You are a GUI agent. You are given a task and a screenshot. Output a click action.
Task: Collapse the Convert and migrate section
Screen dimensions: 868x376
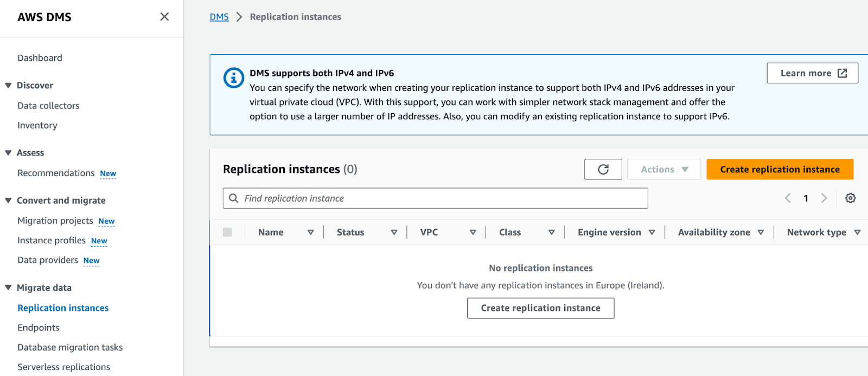click(8, 200)
